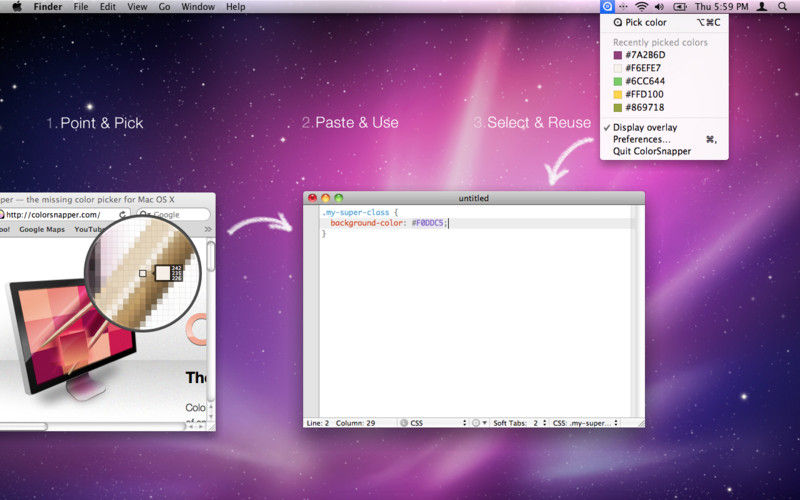800x500 pixels.
Task: Click the battery status icon
Action: (x=680, y=7)
